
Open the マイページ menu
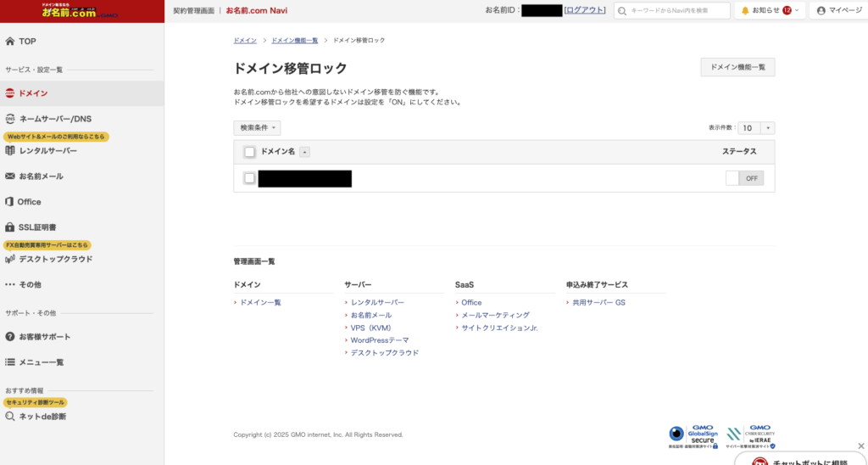click(x=839, y=10)
